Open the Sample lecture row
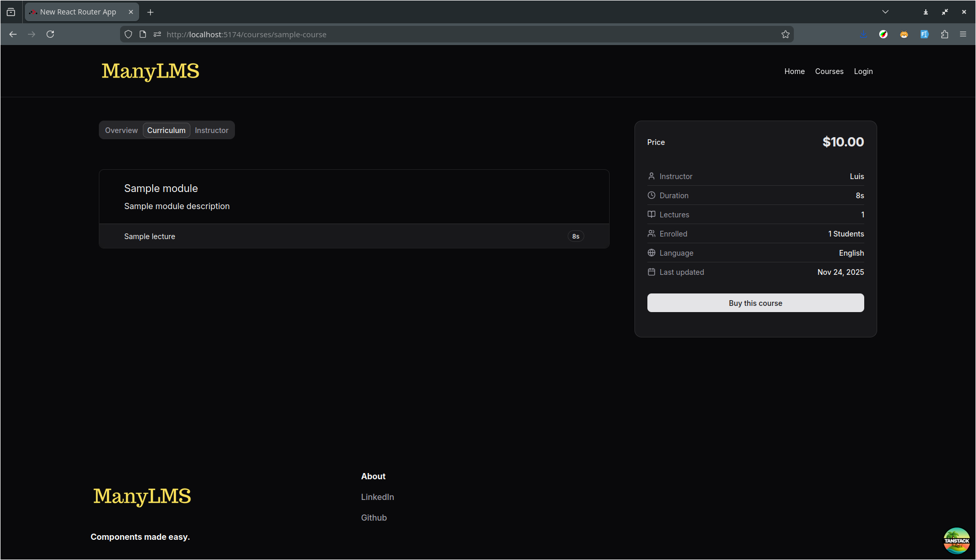The image size is (976, 560). point(150,237)
